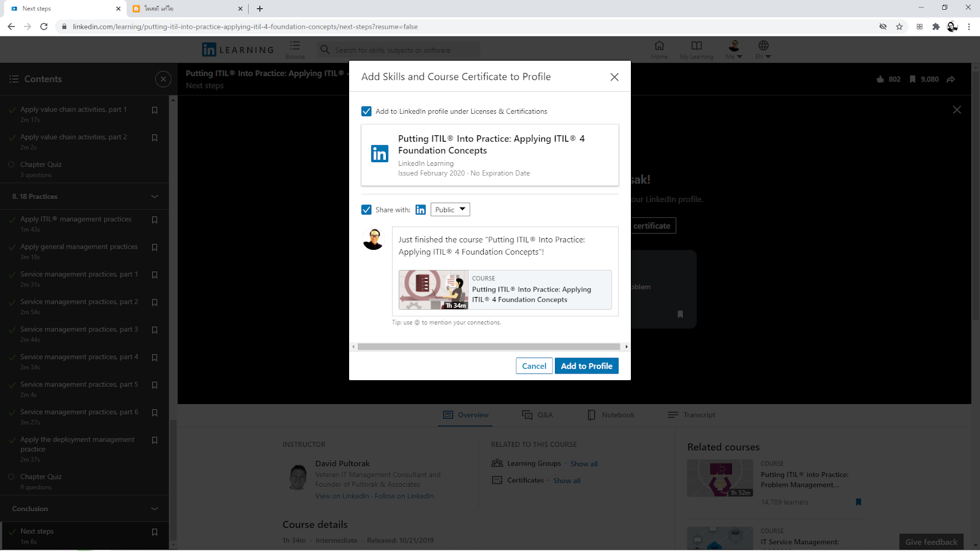This screenshot has height=551, width=980.
Task: Open the EN language dropdown
Action: [x=763, y=49]
